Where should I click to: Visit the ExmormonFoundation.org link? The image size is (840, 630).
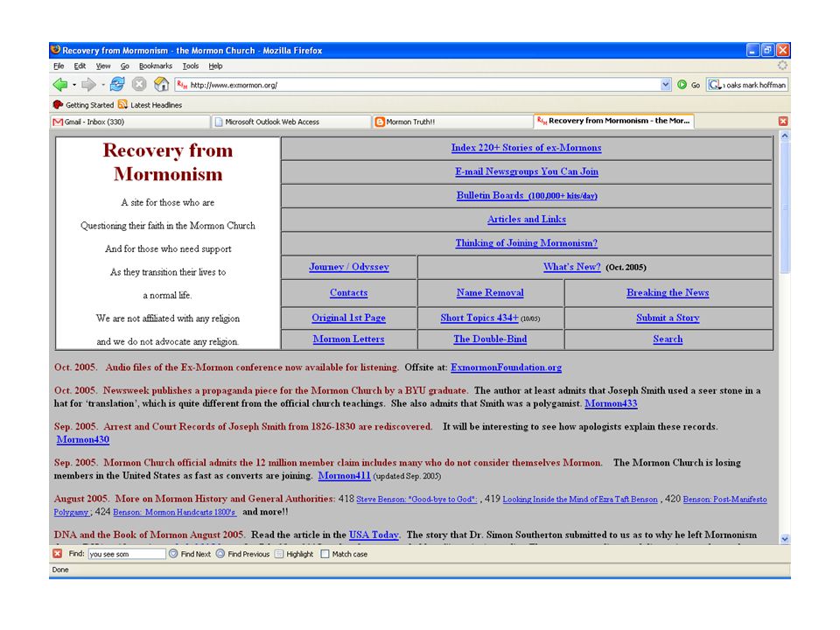507,367
